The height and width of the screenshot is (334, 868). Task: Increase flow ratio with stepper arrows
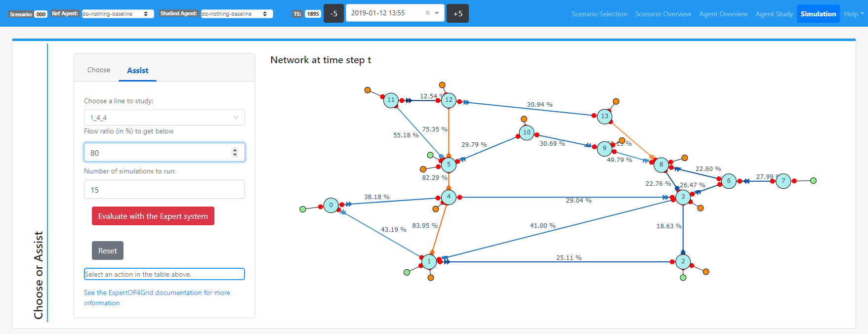[x=235, y=150]
